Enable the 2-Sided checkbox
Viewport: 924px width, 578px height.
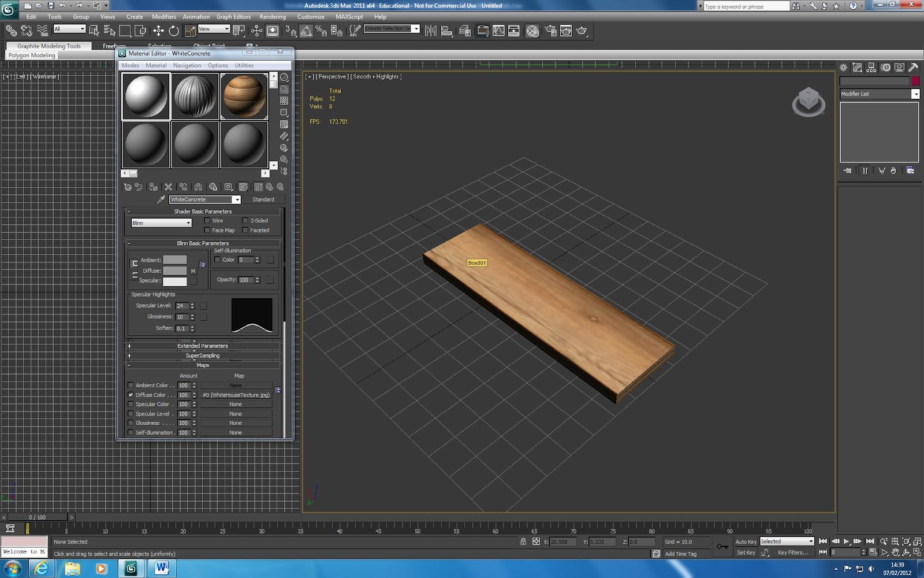coord(245,220)
